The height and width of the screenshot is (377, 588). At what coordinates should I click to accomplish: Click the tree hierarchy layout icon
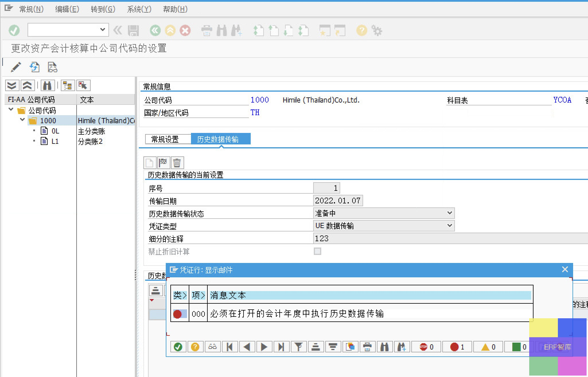tap(68, 85)
